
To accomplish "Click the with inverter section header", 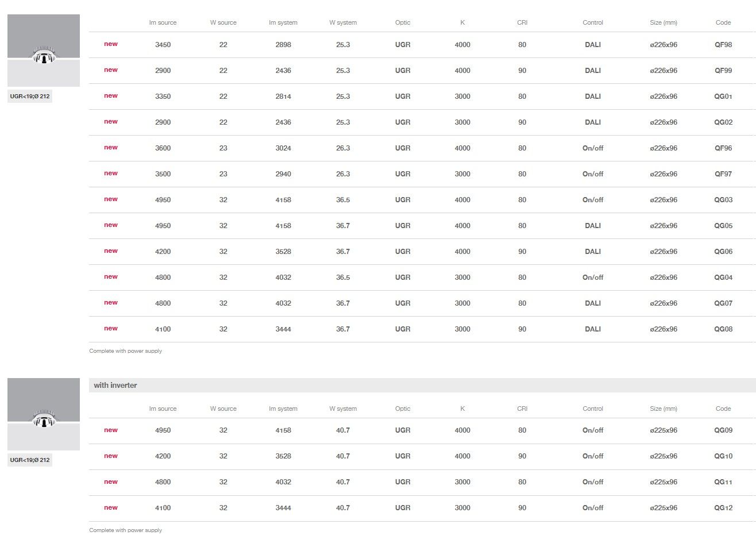I will point(115,386).
